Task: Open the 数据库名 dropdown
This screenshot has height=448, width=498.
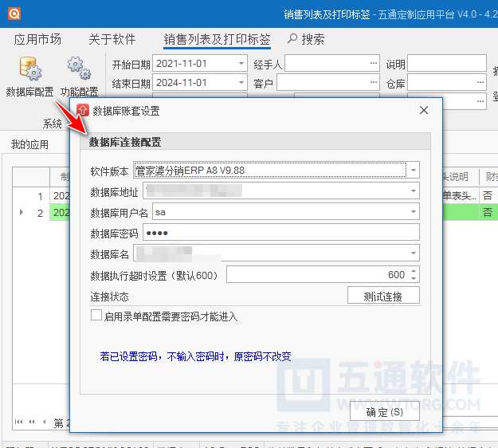Action: [x=414, y=253]
